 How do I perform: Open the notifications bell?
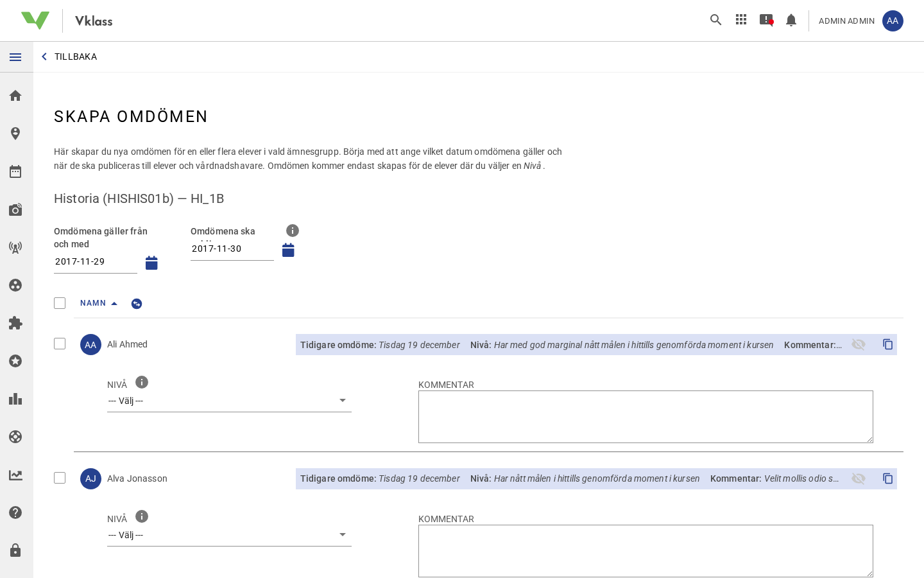[x=791, y=20]
